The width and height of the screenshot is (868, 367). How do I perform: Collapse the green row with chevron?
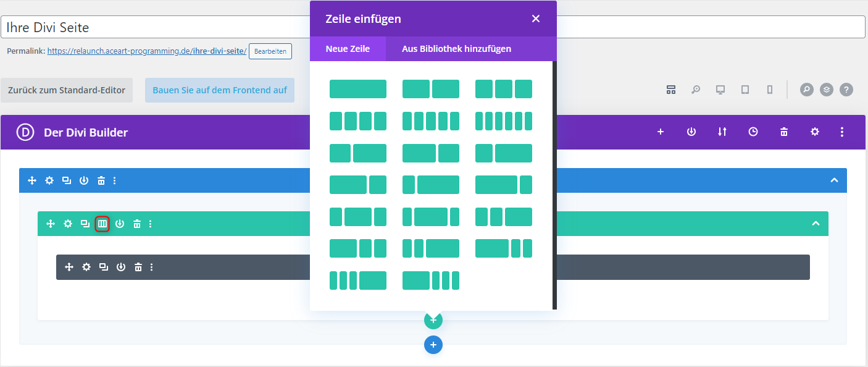pos(816,224)
